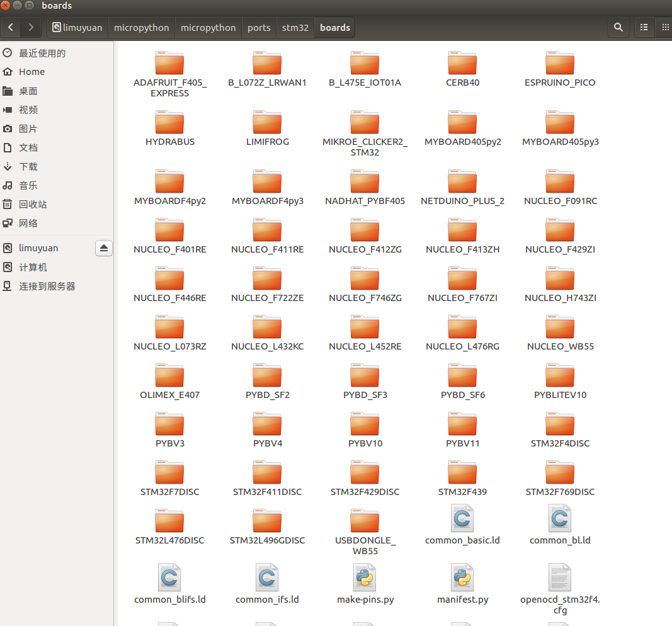Select the OLIMEX_E407 folder
Screen dimensions: 672x626
pyautogui.click(x=169, y=382)
